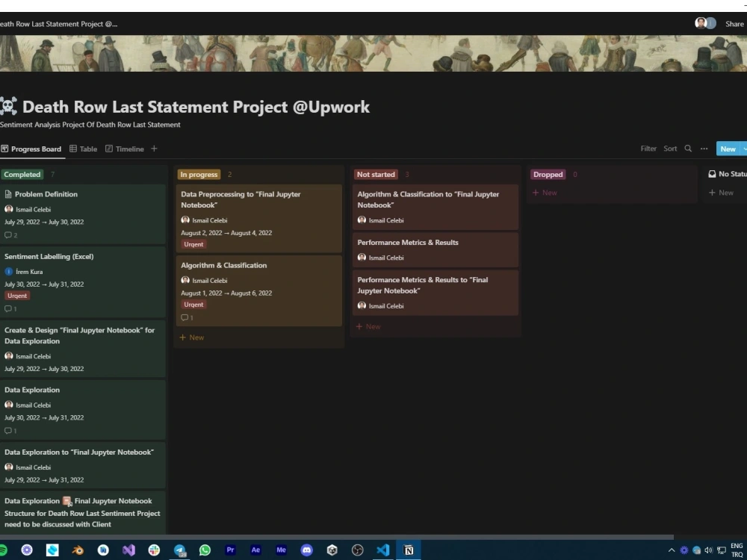Open After Effects from the taskbar
The image size is (747, 560).
point(255,550)
